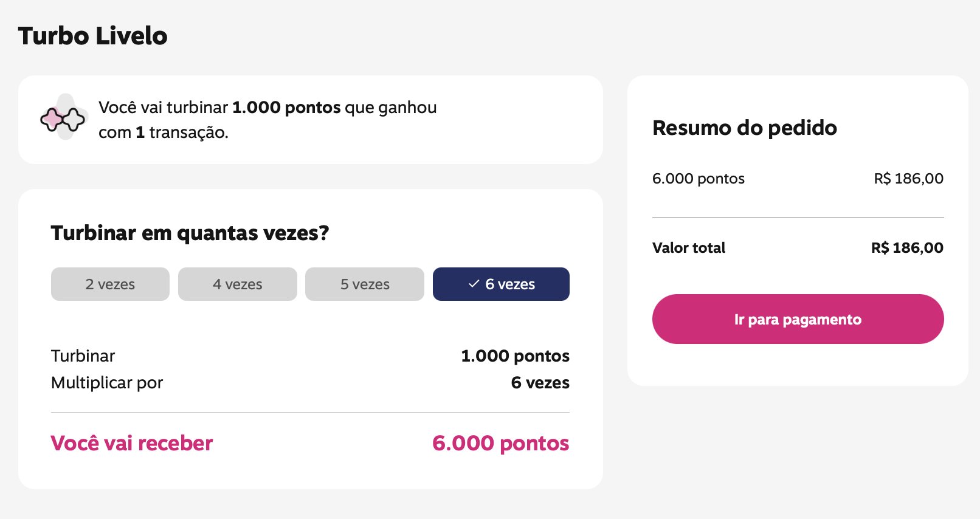Click the Turbo Livelo page title
The width and height of the screenshot is (980, 519).
(x=92, y=36)
